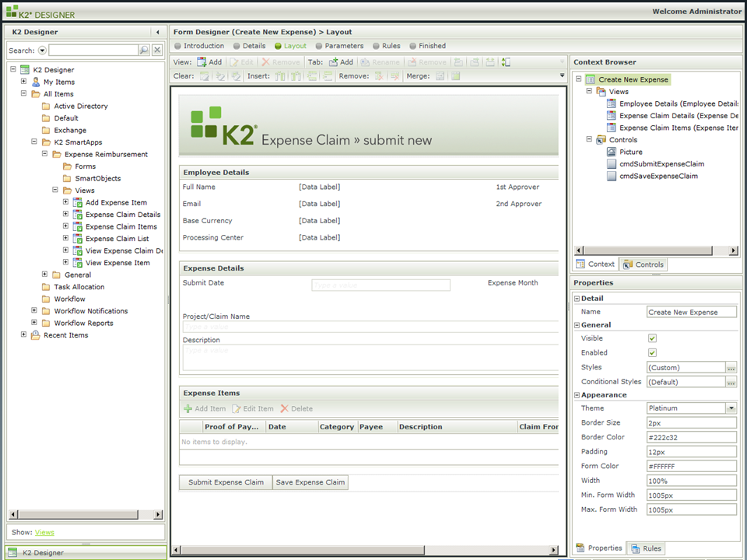Go to the Introduction wizard step
The width and height of the screenshot is (747, 560).
coord(199,46)
